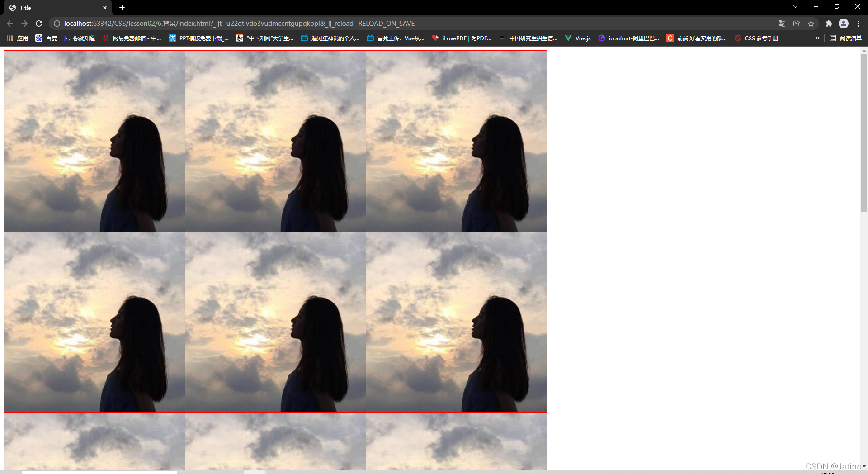Viewport: 868px width, 474px height.
Task: Open the user profile avatar
Action: [x=844, y=24]
